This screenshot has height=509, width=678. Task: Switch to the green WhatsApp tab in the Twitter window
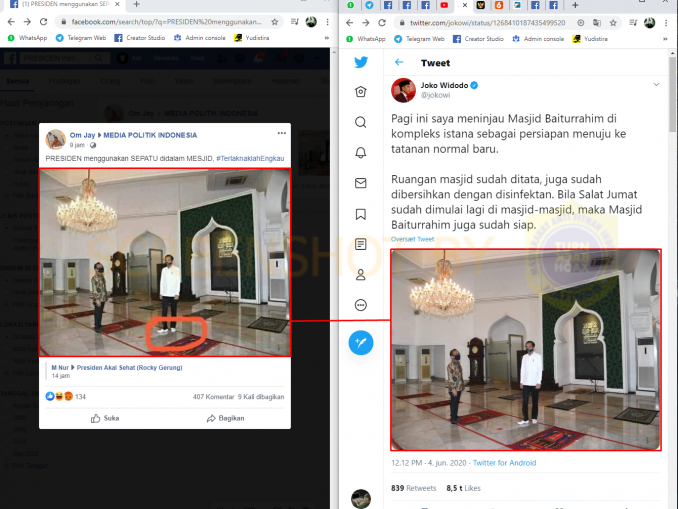click(351, 5)
